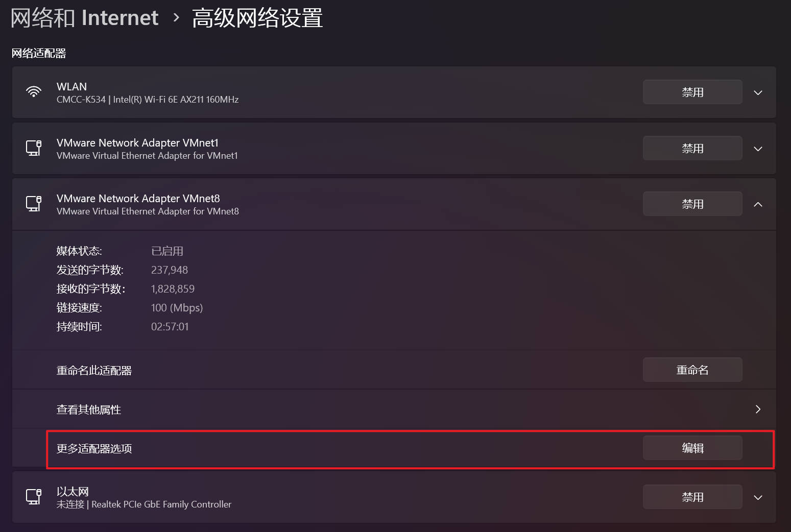Expand the WLAN adapter details
791x532 pixels.
[x=758, y=93]
